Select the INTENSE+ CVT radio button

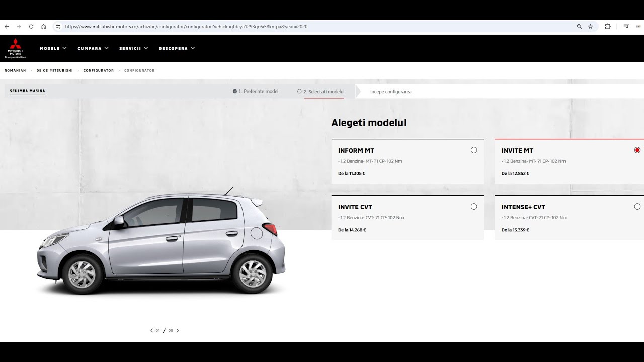[637, 207]
